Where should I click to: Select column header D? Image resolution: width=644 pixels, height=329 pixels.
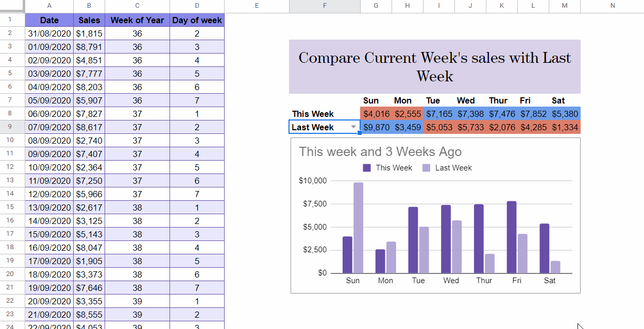[197, 5]
